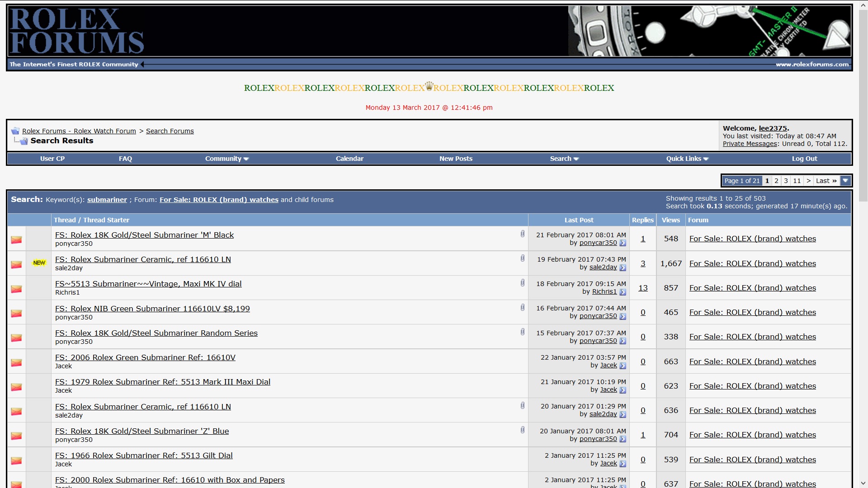
Task: Sort by Replies column header
Action: coord(642,220)
